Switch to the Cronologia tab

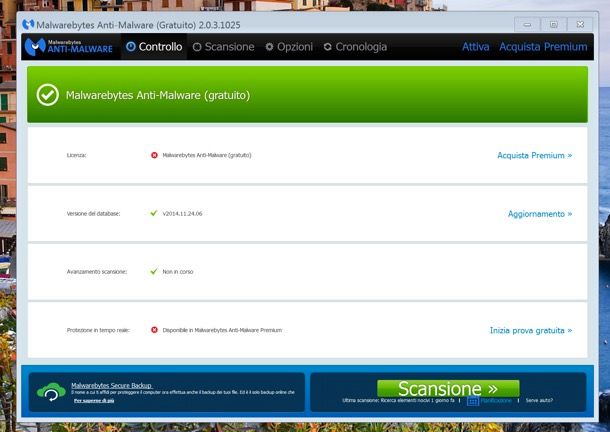[355, 47]
